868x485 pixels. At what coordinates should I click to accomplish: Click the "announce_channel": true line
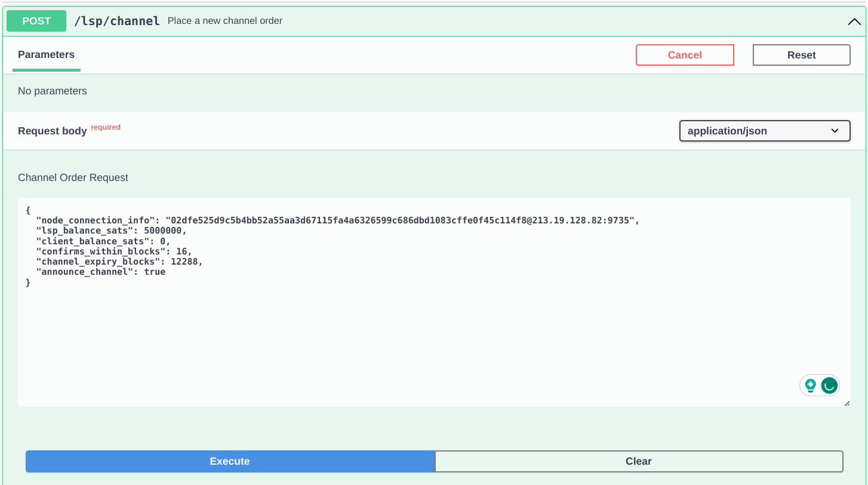101,272
